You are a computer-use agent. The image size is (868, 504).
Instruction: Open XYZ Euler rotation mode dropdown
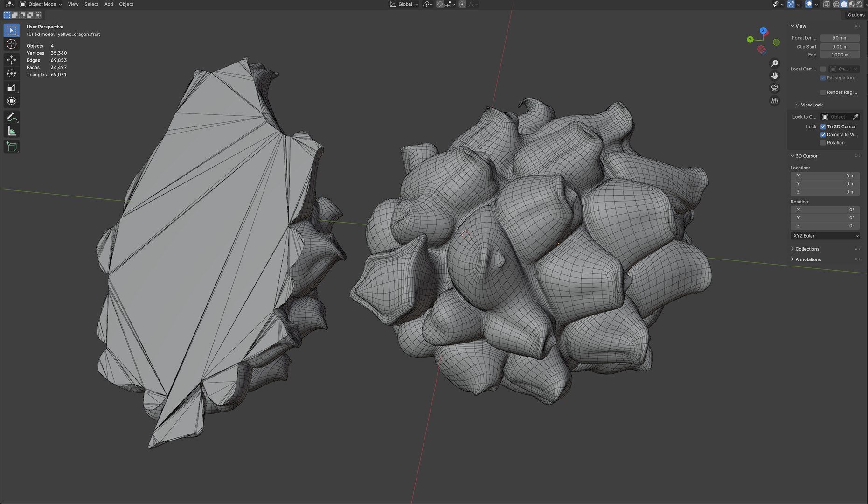tap(825, 236)
